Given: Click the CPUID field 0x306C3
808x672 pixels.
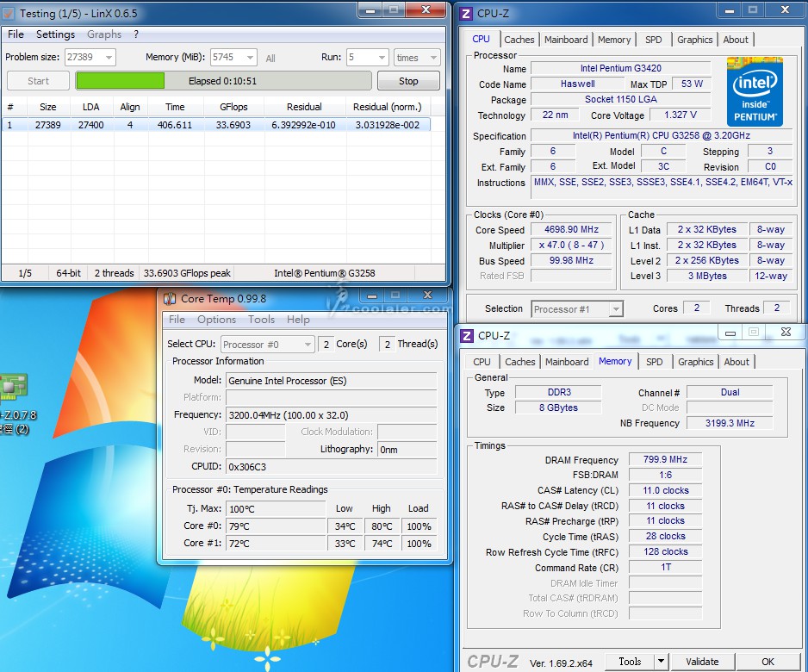Looking at the screenshot, I should coord(332,467).
